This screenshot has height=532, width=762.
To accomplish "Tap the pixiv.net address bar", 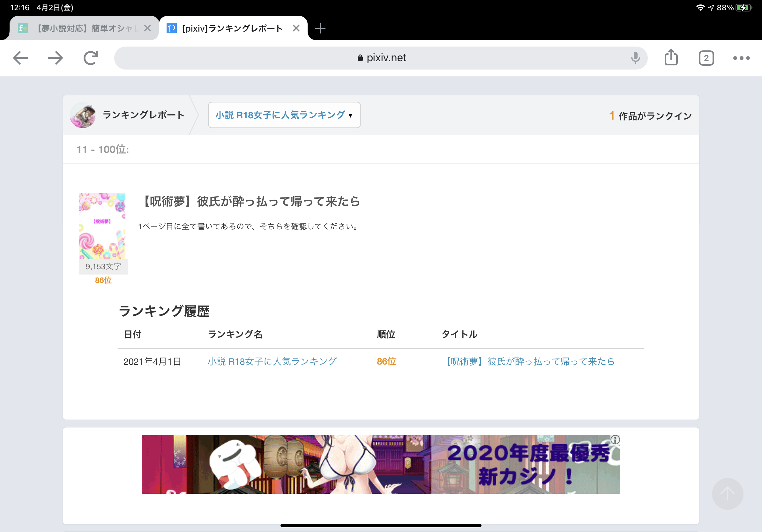I will pyautogui.click(x=381, y=58).
